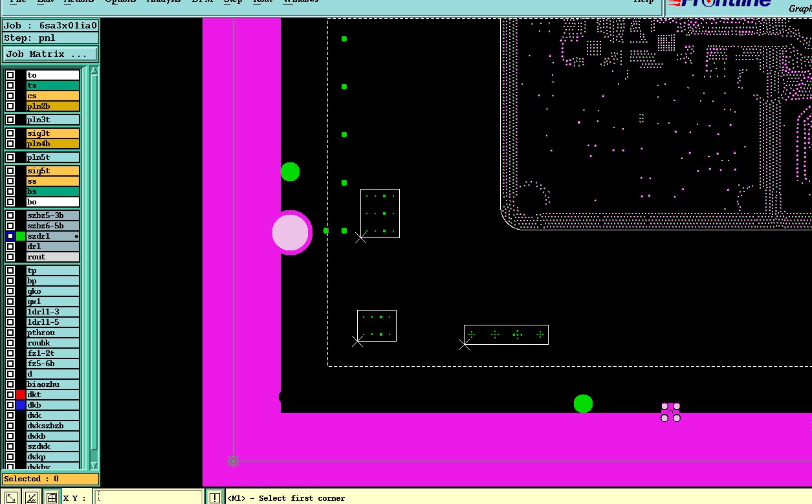812x504 pixels.
Task: Select the szdwk layer name
Action: pos(53,446)
